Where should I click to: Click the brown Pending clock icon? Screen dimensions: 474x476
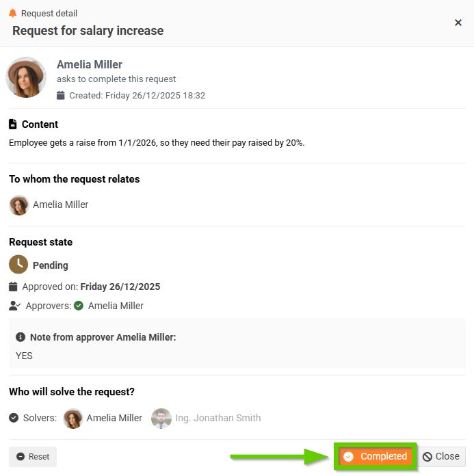click(18, 265)
